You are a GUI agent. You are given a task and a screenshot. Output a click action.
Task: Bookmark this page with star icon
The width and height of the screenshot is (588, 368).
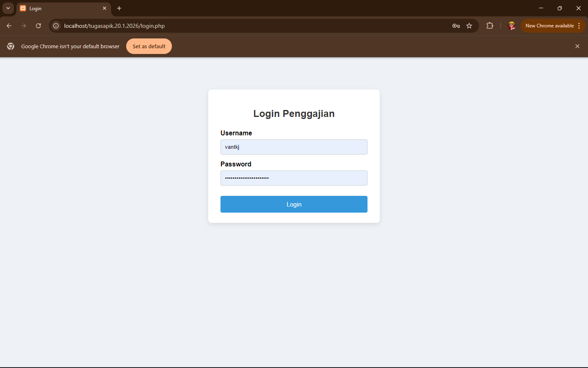[469, 26]
